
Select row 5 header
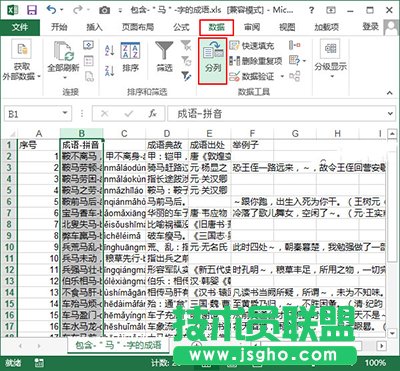(9, 190)
